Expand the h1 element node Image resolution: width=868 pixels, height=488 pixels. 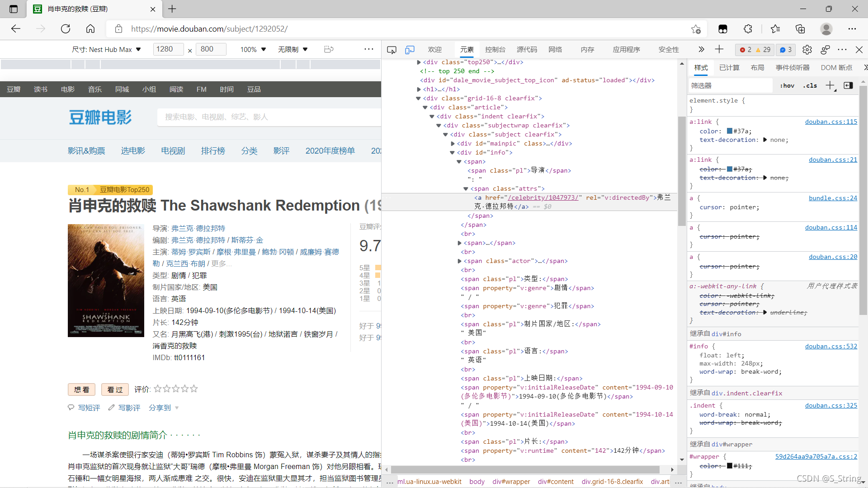click(419, 89)
